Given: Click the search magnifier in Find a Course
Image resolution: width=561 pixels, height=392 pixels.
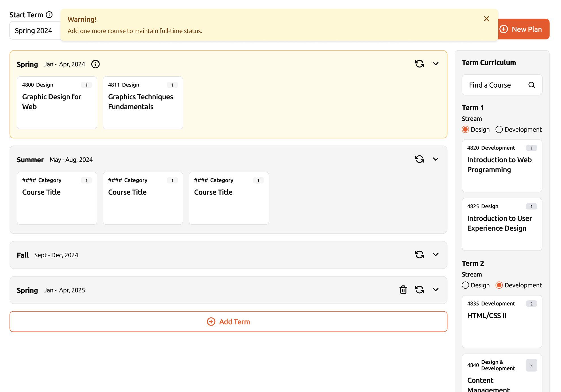Looking at the screenshot, I should (531, 85).
